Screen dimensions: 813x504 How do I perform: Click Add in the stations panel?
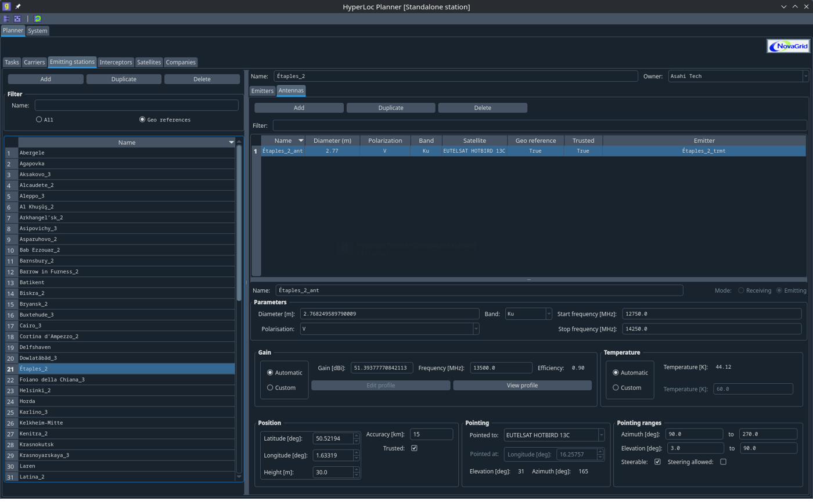(46, 79)
